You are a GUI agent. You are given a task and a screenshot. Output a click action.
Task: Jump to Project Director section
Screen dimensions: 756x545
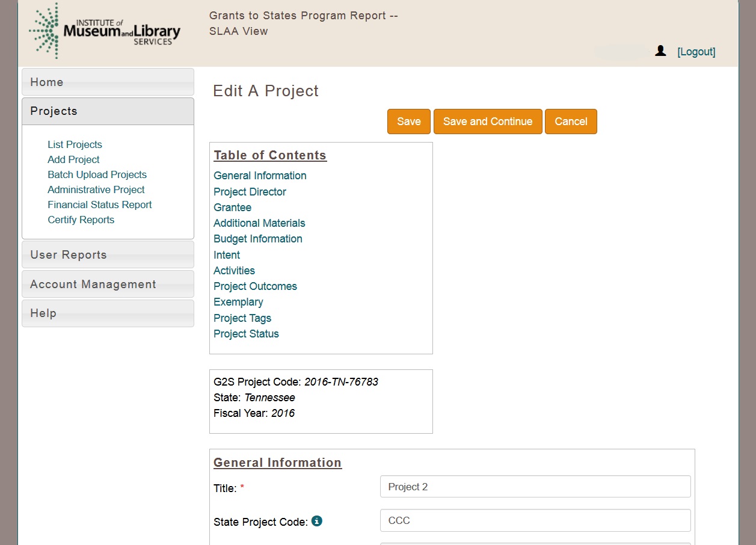point(250,192)
